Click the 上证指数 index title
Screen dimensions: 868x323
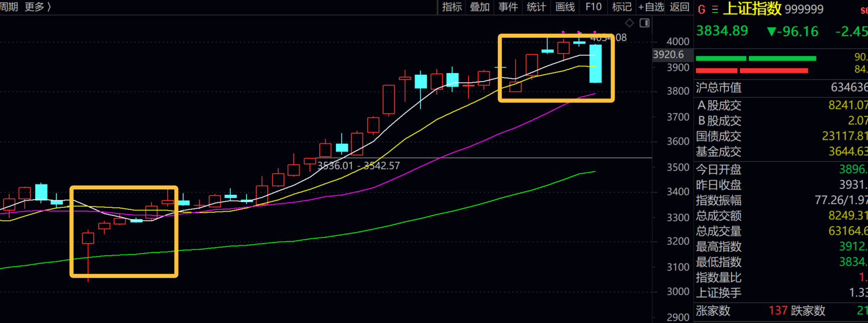pos(752,9)
